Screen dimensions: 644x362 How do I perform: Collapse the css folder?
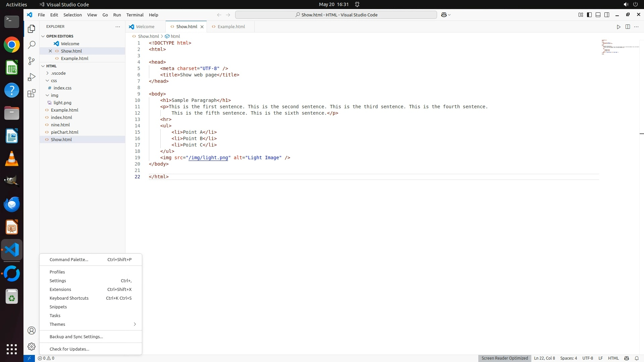54,80
